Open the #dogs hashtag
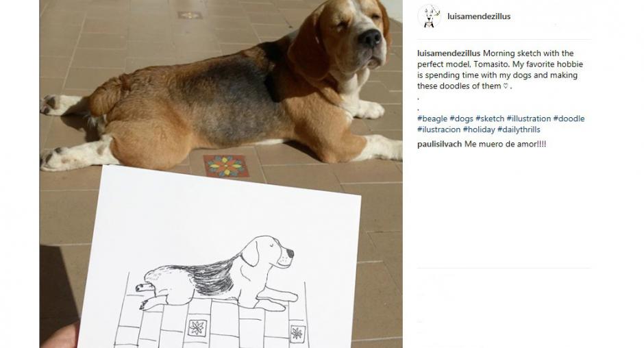 (x=461, y=119)
